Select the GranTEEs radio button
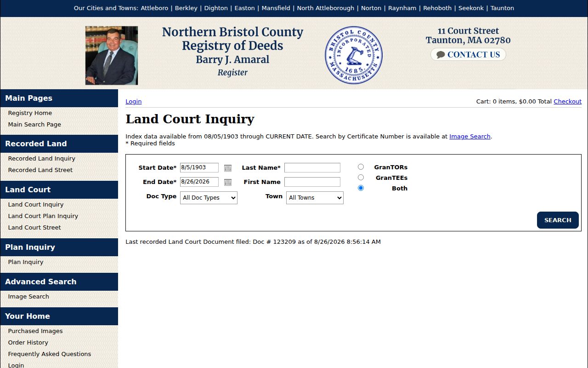This screenshot has height=368, width=588. (361, 178)
